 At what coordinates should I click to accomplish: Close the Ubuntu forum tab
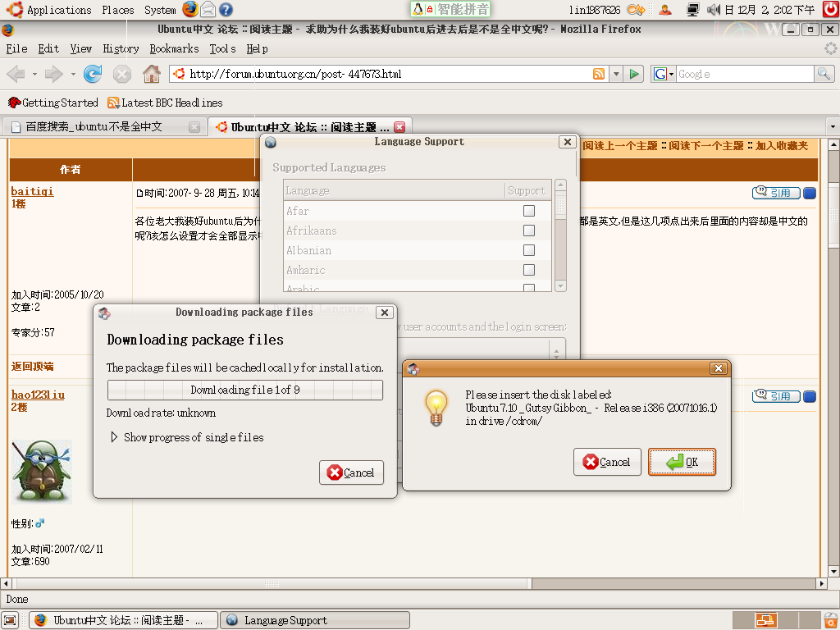click(399, 127)
